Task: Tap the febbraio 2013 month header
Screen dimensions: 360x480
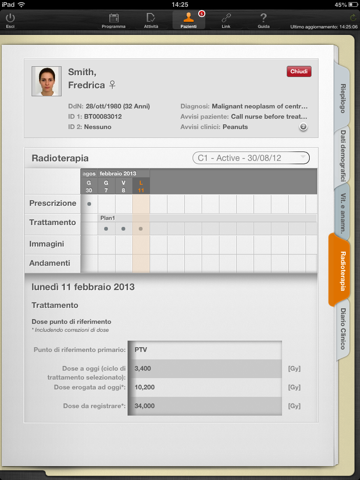Action: (118, 174)
